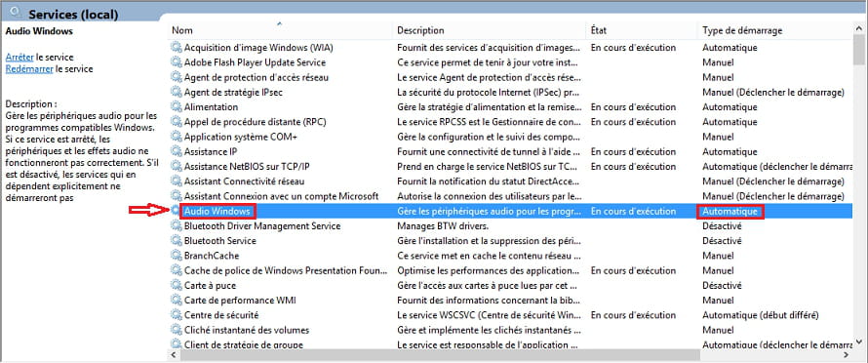Click Désactivé startup type for Carte à puce
The height and width of the screenshot is (363, 868).
(x=722, y=285)
